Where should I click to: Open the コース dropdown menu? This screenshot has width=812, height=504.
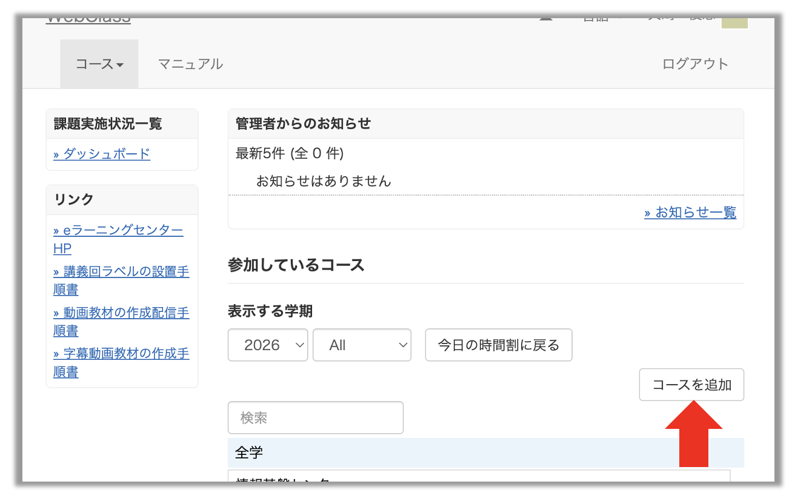(x=99, y=64)
